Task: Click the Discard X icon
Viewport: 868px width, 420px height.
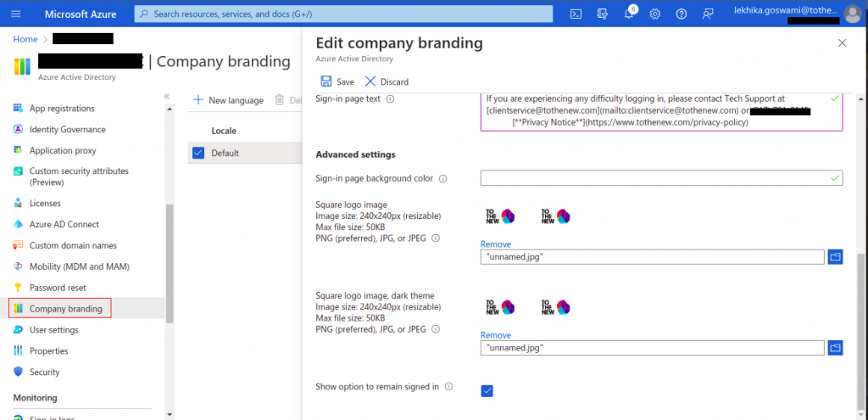Action: click(370, 81)
